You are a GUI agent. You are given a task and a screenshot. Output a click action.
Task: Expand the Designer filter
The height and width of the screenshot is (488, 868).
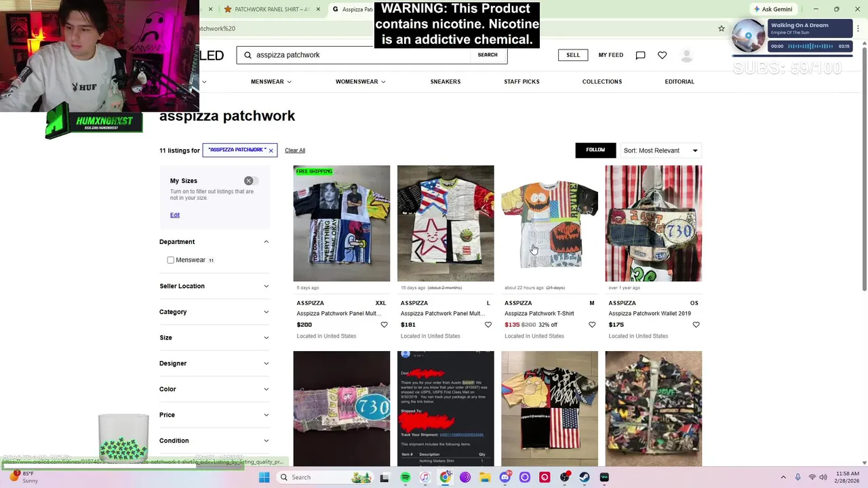(x=214, y=363)
